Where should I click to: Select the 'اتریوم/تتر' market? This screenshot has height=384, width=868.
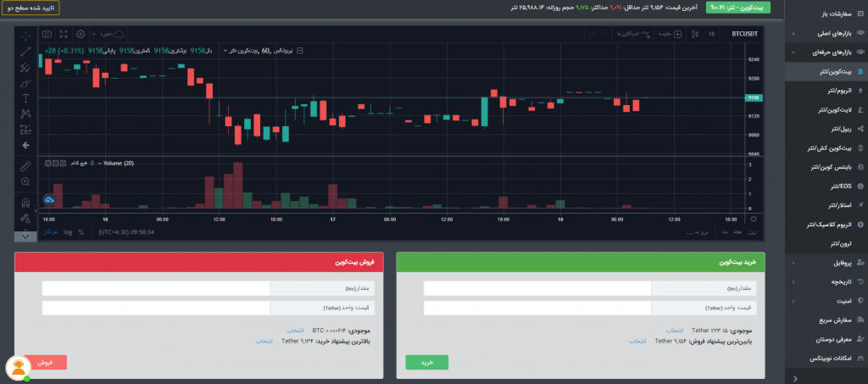(826, 91)
